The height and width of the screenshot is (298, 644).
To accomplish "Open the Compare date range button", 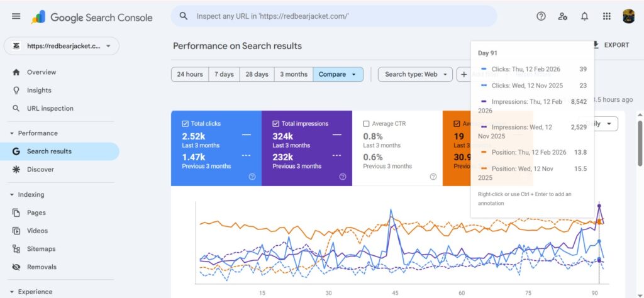I will [338, 74].
